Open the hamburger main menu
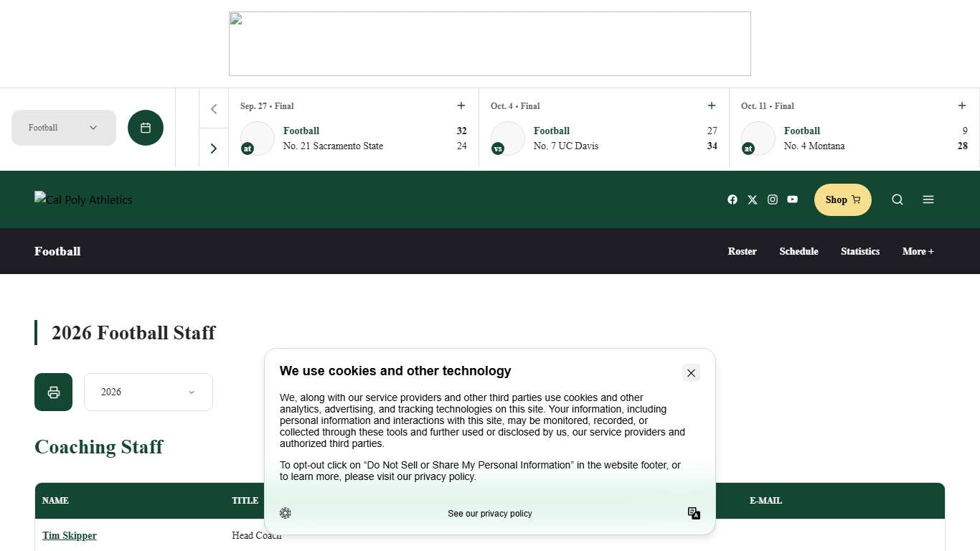Viewport: 980px width, 551px height. click(928, 199)
